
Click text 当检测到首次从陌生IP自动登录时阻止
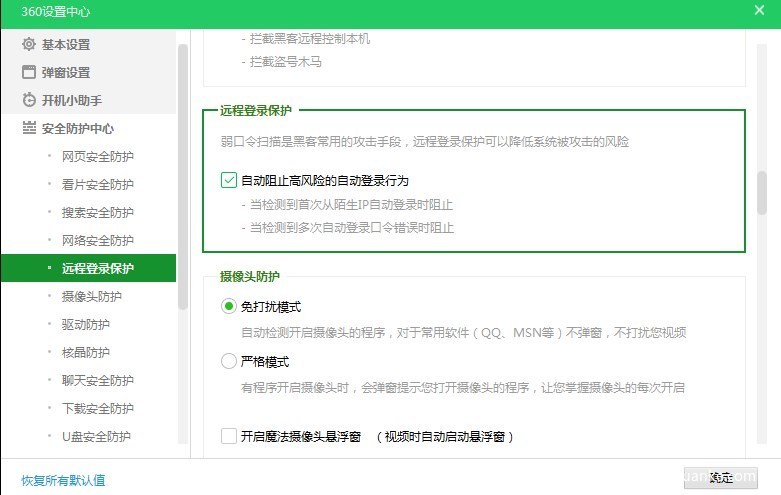351,205
